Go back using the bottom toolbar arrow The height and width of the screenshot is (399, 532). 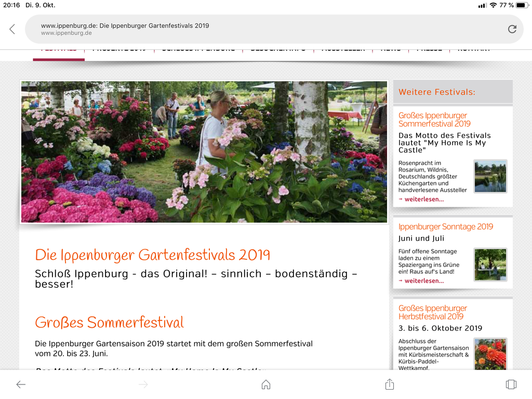(x=21, y=384)
